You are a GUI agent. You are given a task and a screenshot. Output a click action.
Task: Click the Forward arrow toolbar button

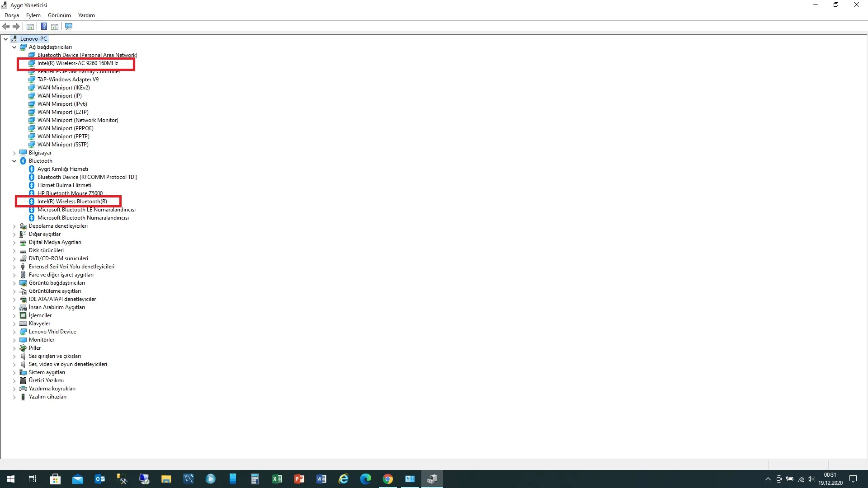click(x=16, y=27)
